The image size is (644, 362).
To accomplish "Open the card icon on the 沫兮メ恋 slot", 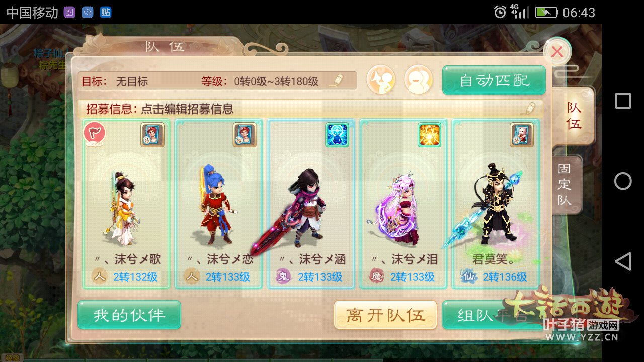I will [245, 135].
